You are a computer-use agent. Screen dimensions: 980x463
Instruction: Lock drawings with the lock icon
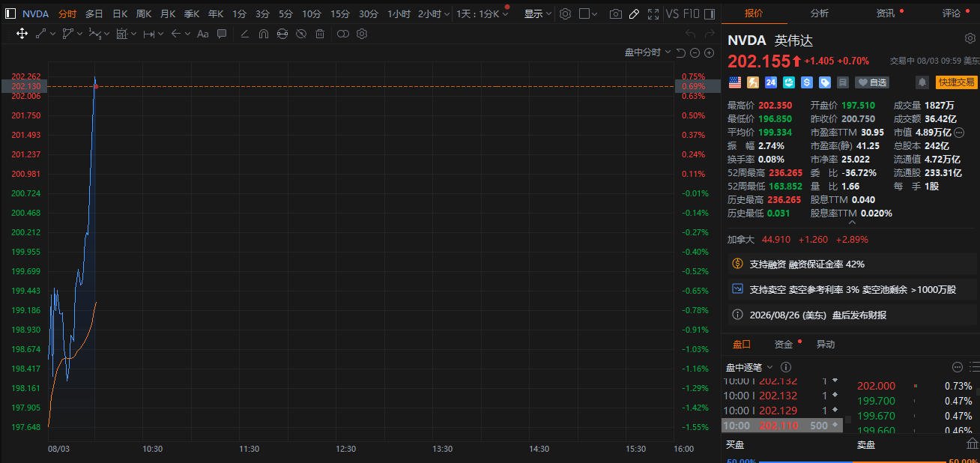[x=282, y=33]
